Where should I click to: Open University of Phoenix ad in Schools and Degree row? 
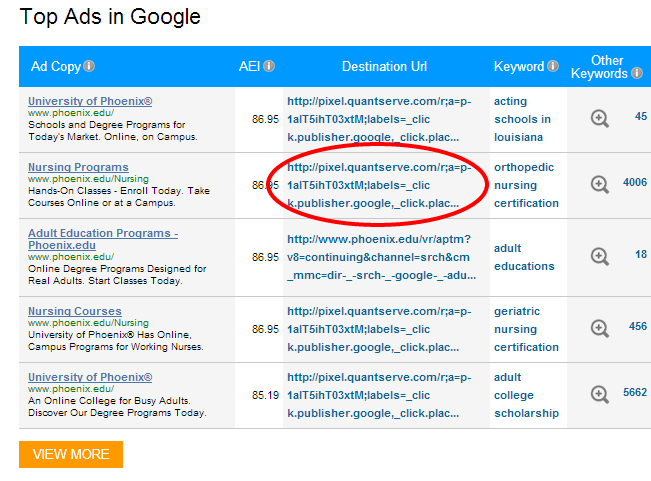click(x=90, y=101)
